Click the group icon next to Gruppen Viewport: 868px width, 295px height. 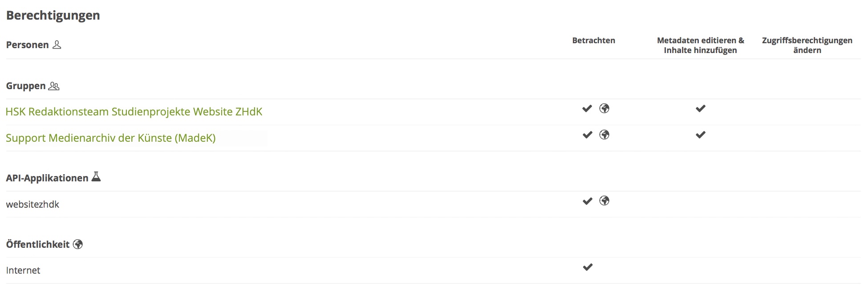pyautogui.click(x=54, y=86)
